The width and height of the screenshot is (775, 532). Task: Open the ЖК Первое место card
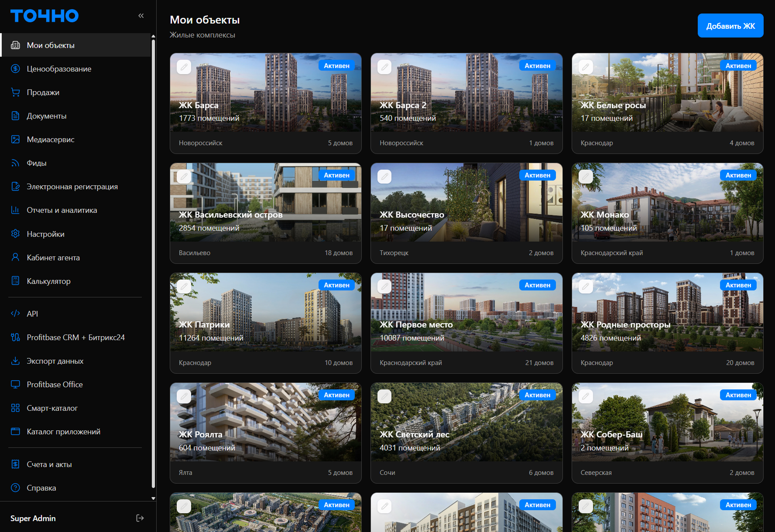tap(466, 323)
